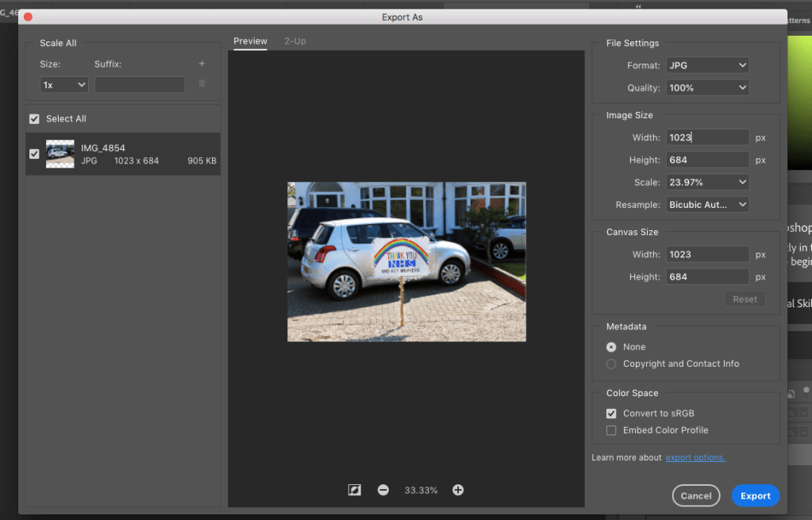Viewport: 812px width, 520px height.
Task: Toggle preview background color icon
Action: [x=355, y=490]
